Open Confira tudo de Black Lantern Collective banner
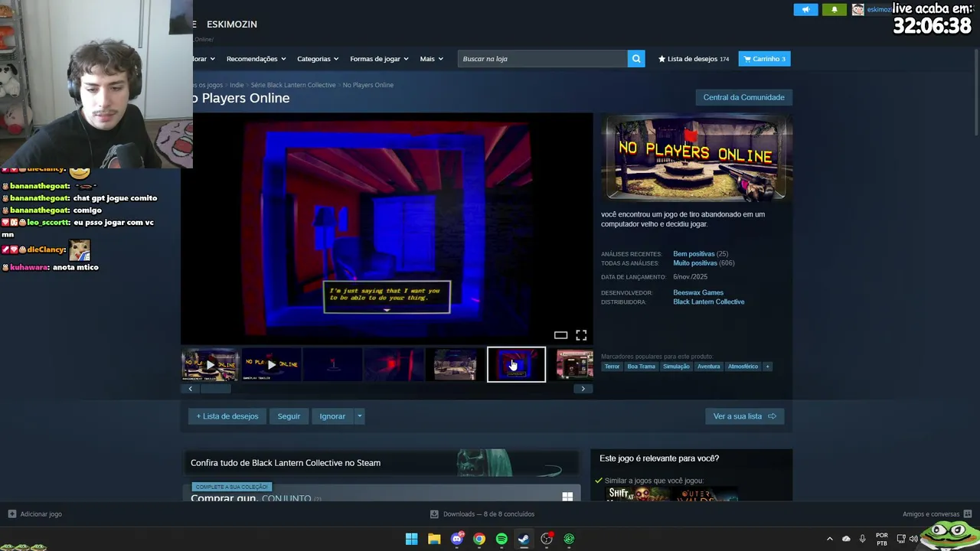 click(381, 463)
